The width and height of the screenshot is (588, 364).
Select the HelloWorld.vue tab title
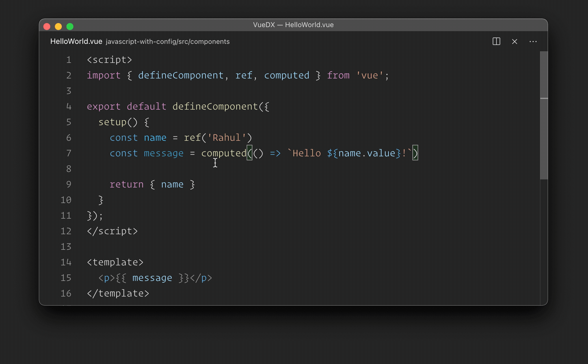pos(76,42)
